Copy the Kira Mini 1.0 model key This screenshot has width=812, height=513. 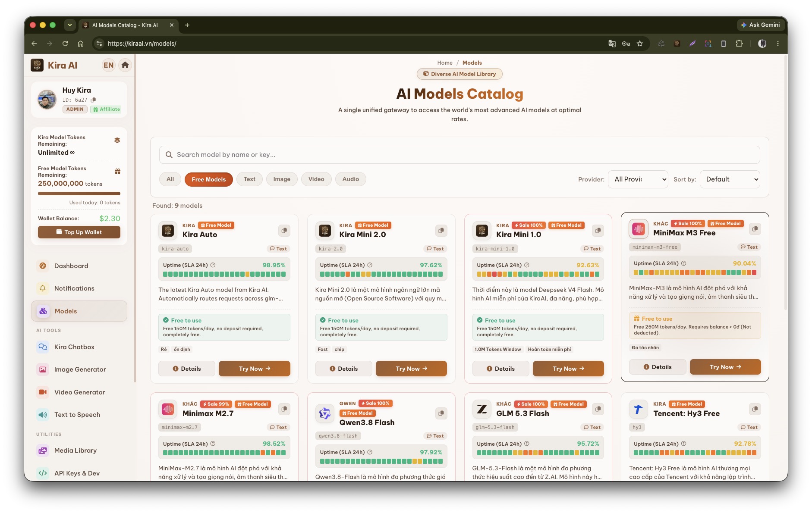pyautogui.click(x=598, y=231)
